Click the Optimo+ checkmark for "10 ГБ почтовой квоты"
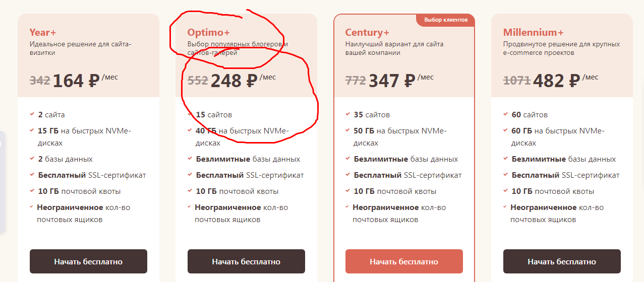 [190, 191]
